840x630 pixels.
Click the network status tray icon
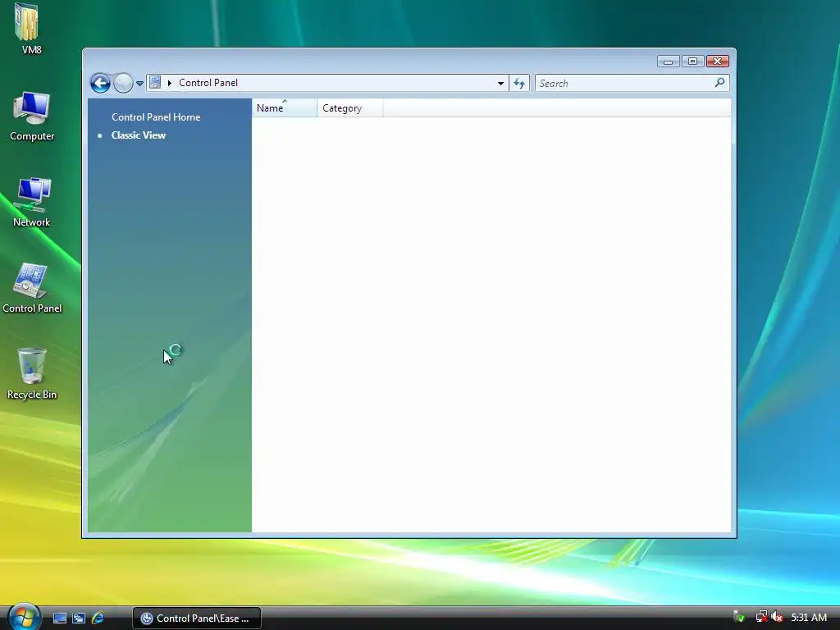pyautogui.click(x=761, y=617)
